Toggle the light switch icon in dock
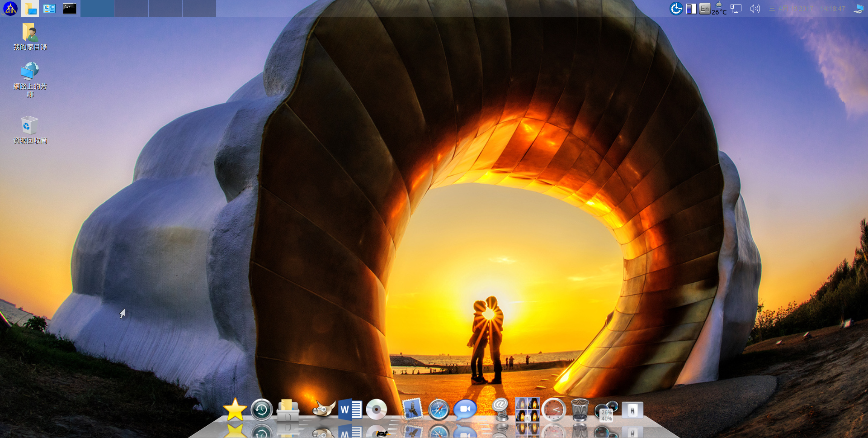868x438 pixels. (632, 410)
